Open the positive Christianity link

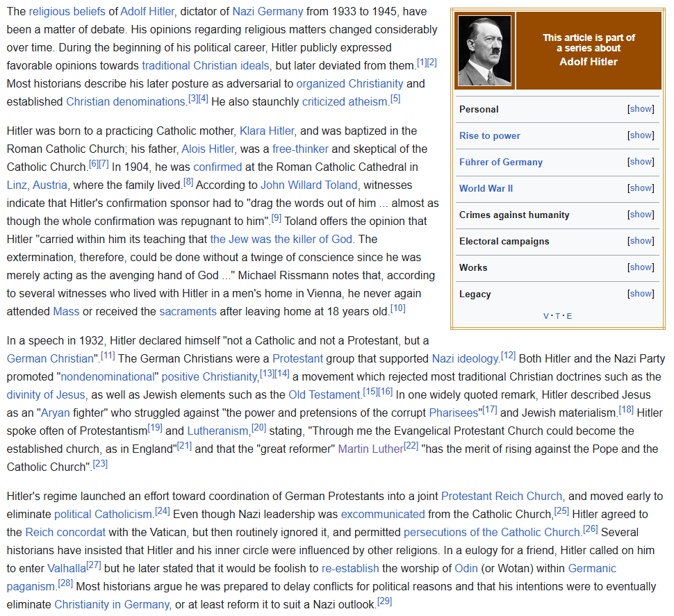click(x=209, y=376)
